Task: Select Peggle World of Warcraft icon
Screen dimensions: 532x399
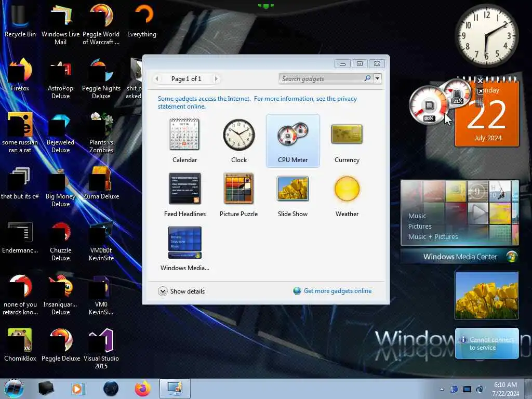Action: point(101,24)
